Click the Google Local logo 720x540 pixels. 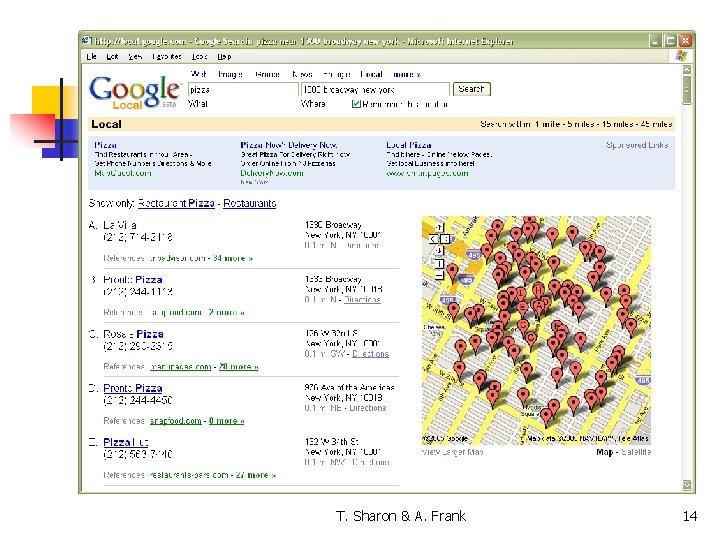point(135,92)
